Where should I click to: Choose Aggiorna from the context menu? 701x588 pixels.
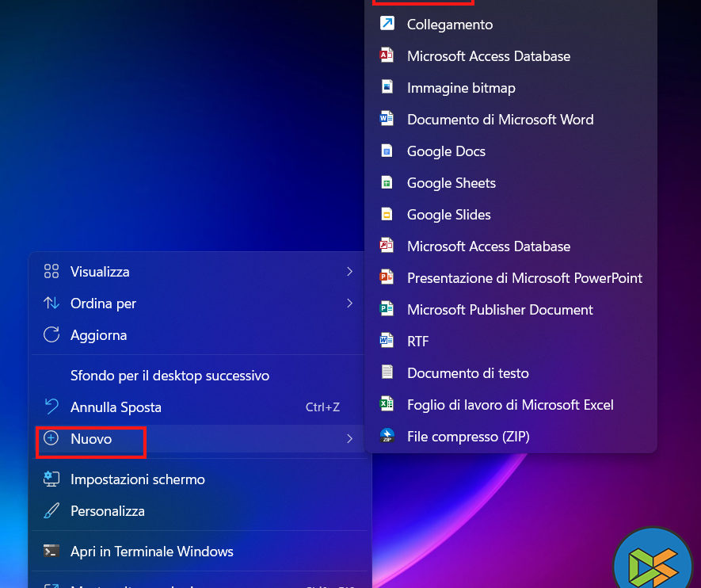point(98,335)
